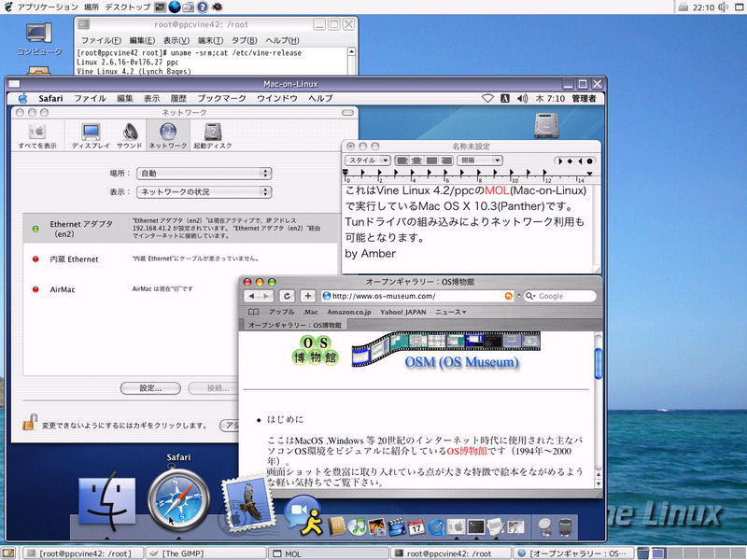Expand the ニュース bookmarks folder in Safari
Image resolution: width=747 pixels, height=560 pixels.
450,312
